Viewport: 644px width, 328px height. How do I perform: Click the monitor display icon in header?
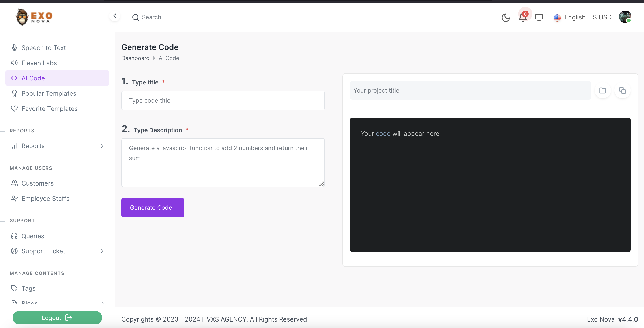(x=539, y=17)
